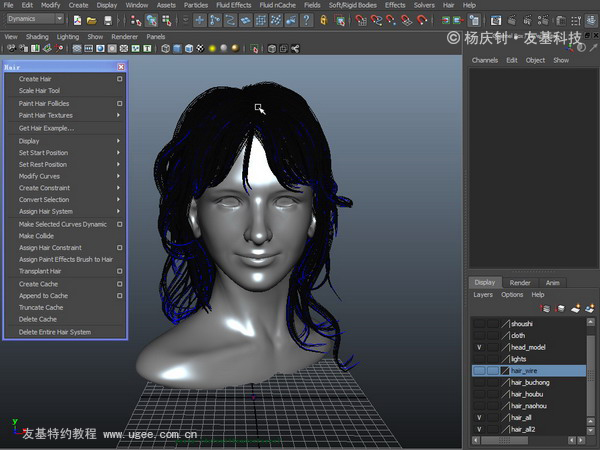Click the inputs to selected object icon
This screenshot has width=600, height=450.
pos(445,20)
